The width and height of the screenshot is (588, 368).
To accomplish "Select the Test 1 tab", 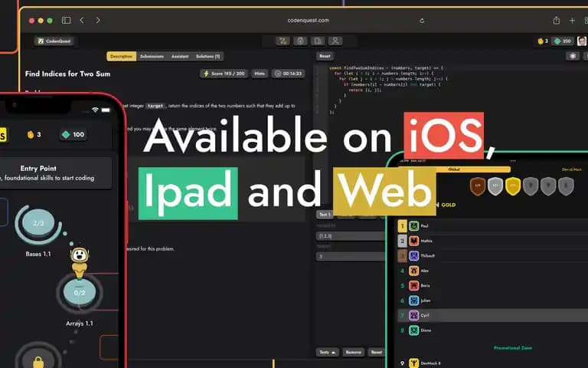I will (325, 215).
